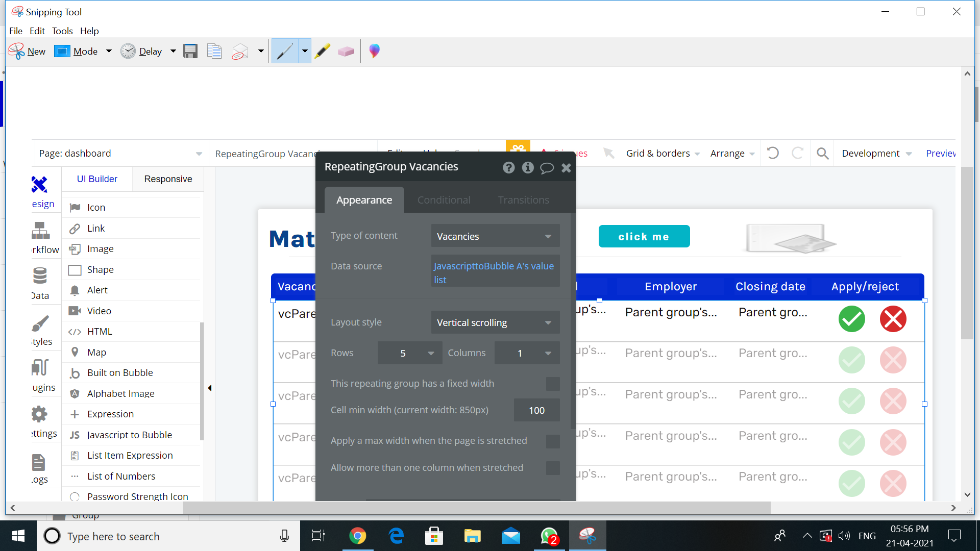Click the info icon in RepeatingGroup panel
This screenshot has height=551, width=980.
528,167
